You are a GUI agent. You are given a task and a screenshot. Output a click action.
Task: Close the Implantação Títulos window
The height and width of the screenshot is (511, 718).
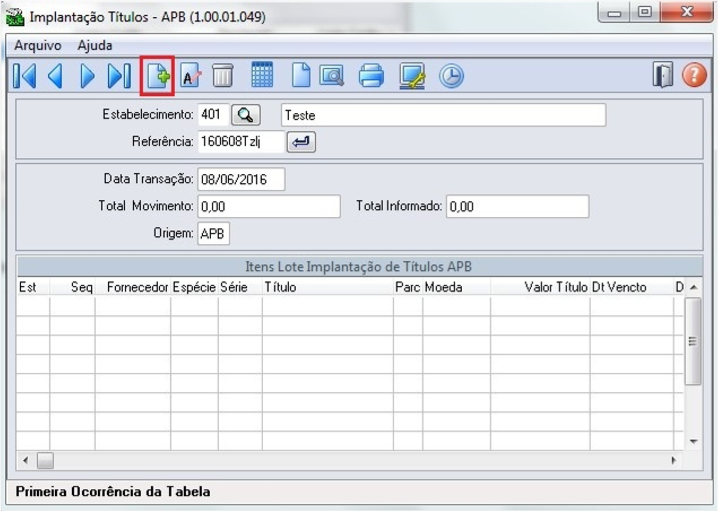pos(687,12)
